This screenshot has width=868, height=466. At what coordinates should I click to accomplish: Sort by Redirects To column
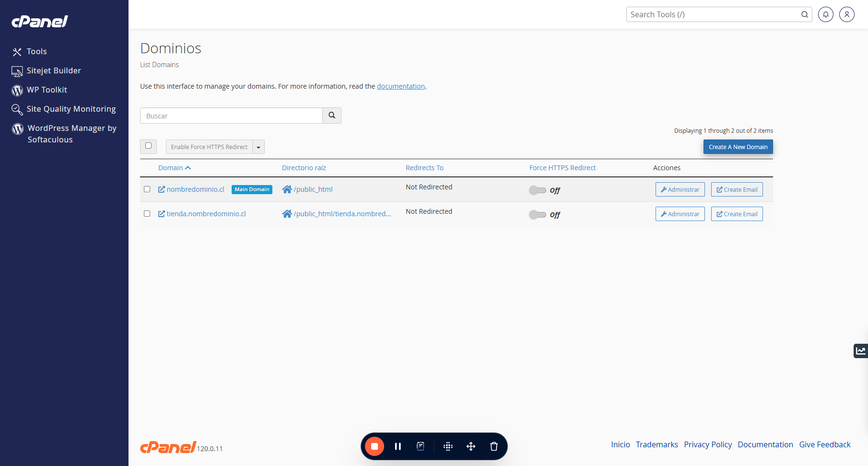click(424, 168)
